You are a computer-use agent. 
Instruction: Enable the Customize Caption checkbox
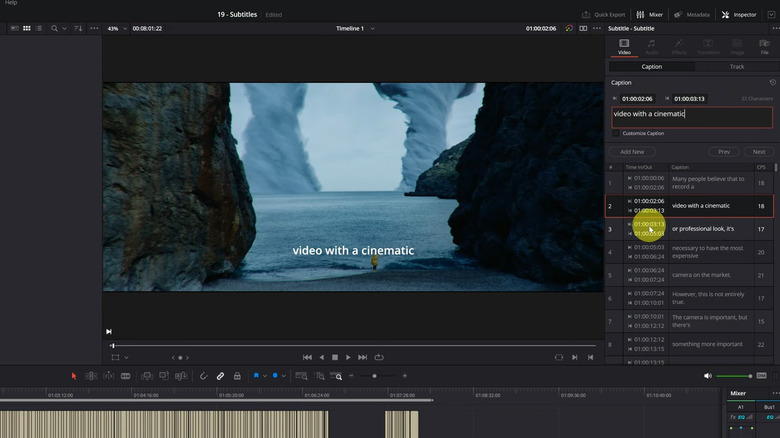pyautogui.click(x=615, y=133)
